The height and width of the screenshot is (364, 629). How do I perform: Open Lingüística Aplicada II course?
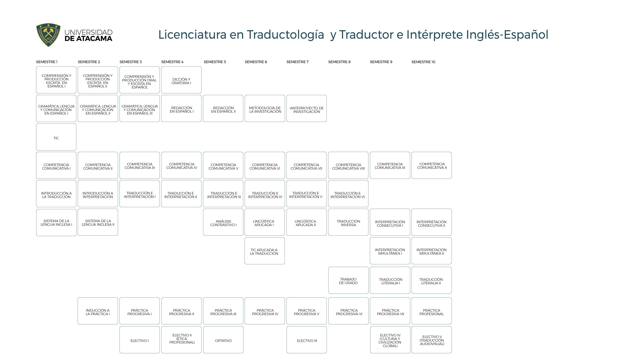click(x=306, y=222)
